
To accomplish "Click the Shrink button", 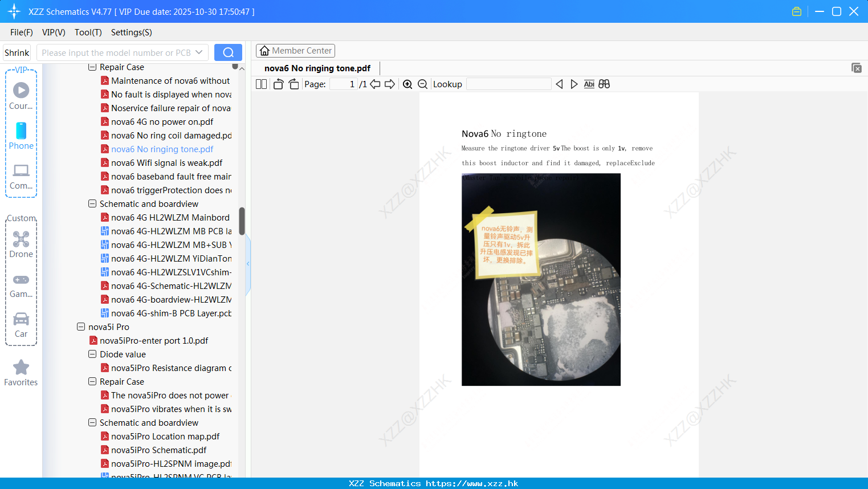I will (17, 52).
